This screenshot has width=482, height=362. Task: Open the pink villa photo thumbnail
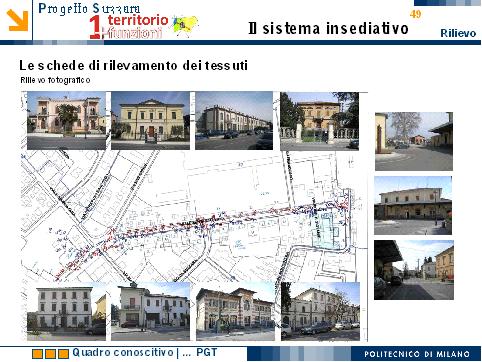point(66,121)
